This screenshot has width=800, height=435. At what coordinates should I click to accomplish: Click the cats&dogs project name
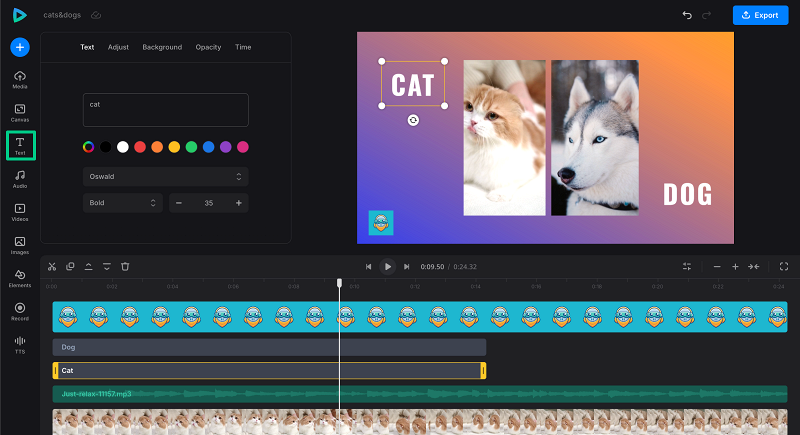pyautogui.click(x=62, y=15)
